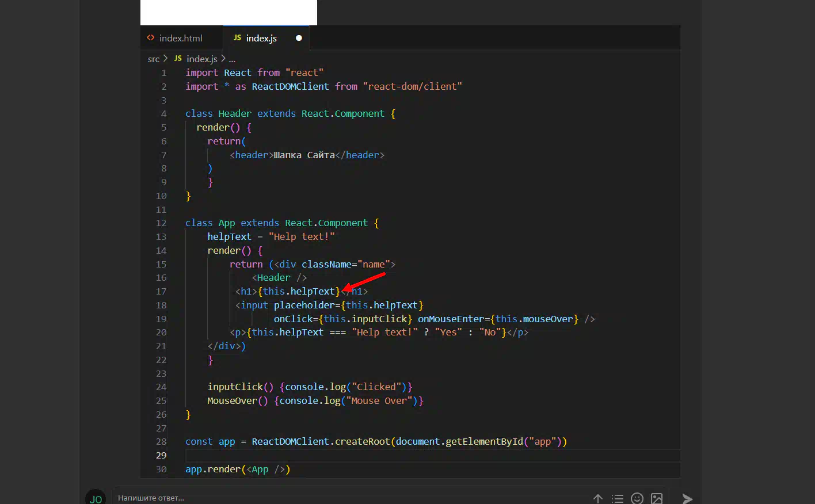Send the reply with the arrow icon
Image resolution: width=815 pixels, height=504 pixels.
(x=687, y=498)
